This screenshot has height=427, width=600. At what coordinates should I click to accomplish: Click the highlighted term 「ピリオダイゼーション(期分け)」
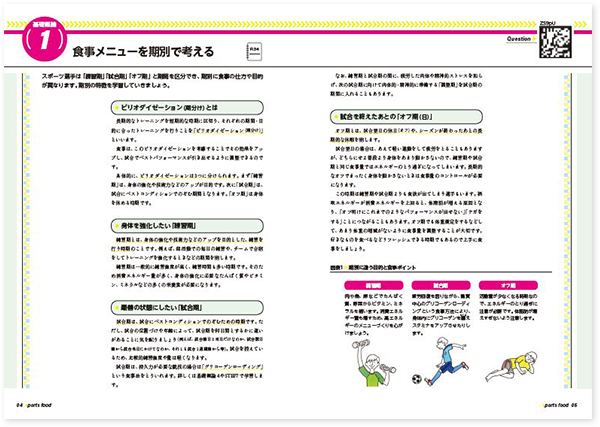coord(228,130)
